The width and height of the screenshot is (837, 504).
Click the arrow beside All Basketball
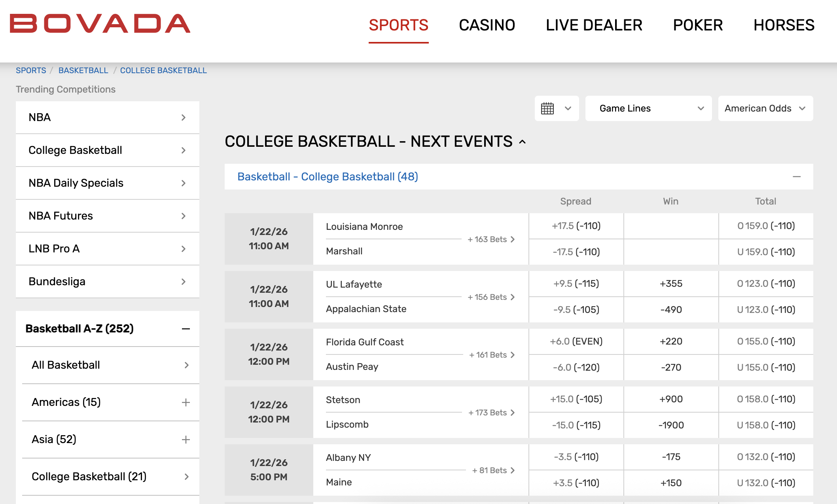pos(187,365)
